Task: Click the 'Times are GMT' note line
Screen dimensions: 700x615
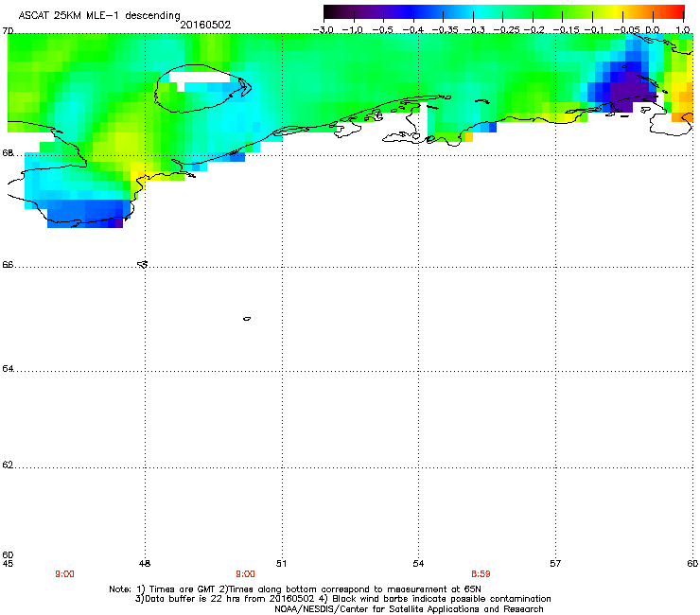Action: (x=295, y=589)
